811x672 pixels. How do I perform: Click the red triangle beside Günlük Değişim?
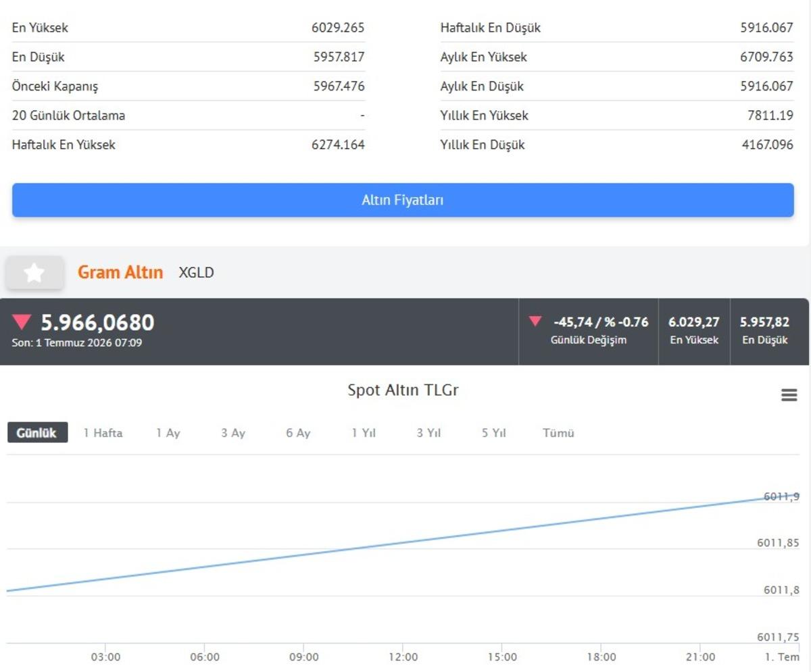coord(535,321)
